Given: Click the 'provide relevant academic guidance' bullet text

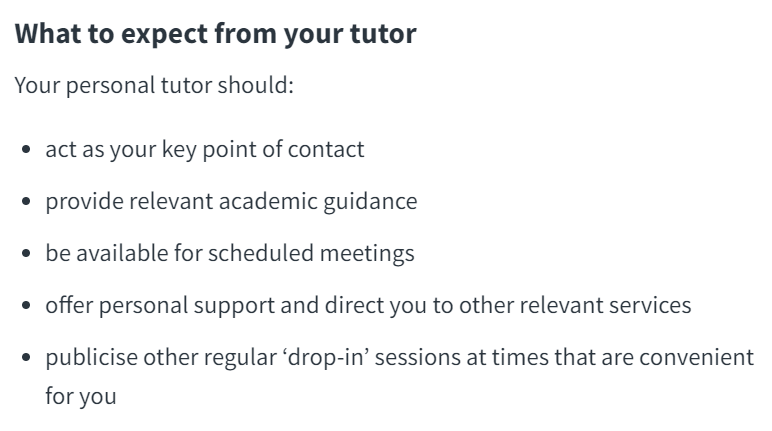Looking at the screenshot, I should (231, 202).
